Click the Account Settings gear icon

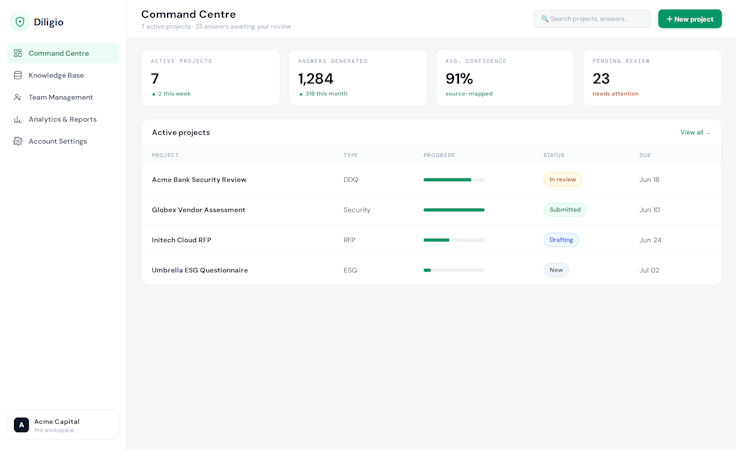18,141
